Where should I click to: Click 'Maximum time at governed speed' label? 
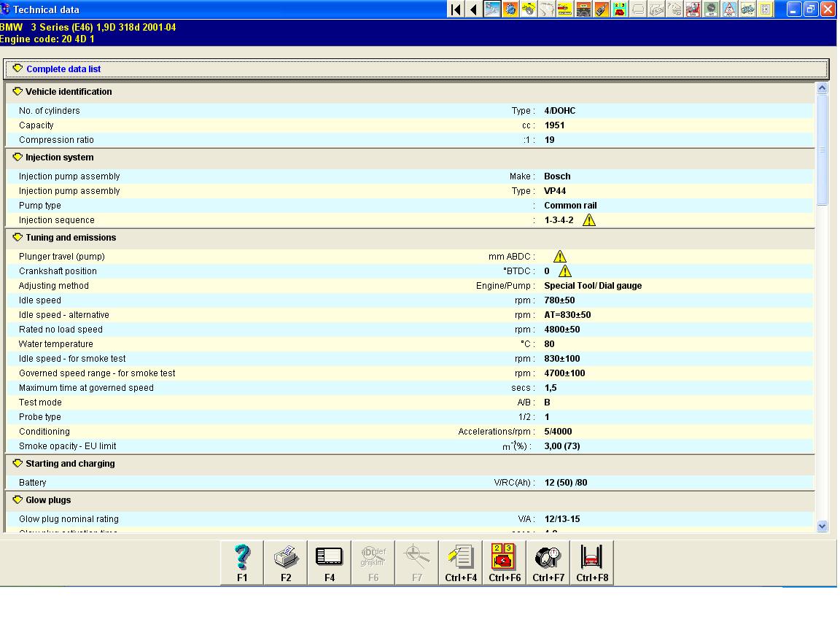[86, 388]
